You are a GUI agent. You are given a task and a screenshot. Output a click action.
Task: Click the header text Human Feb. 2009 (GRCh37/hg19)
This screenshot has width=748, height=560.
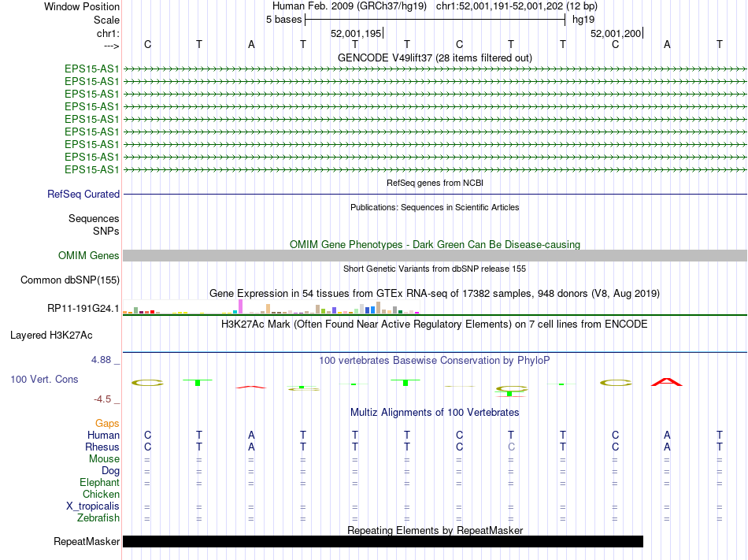pyautogui.click(x=349, y=6)
